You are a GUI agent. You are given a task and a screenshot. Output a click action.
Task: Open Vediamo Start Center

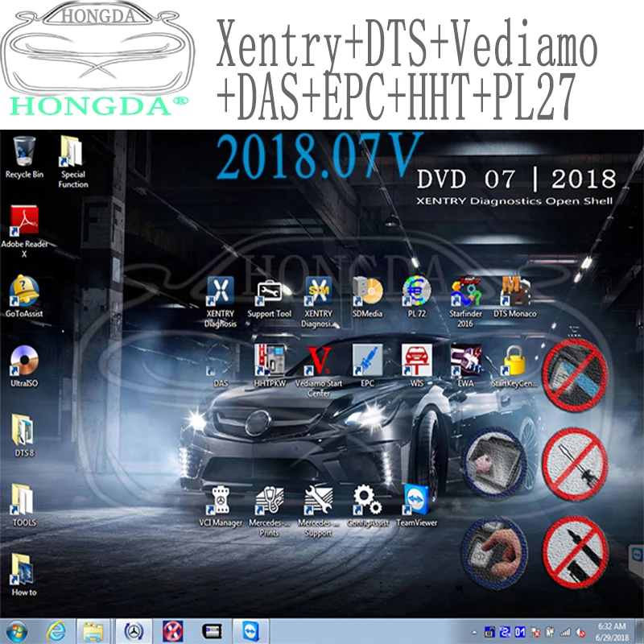[319, 371]
